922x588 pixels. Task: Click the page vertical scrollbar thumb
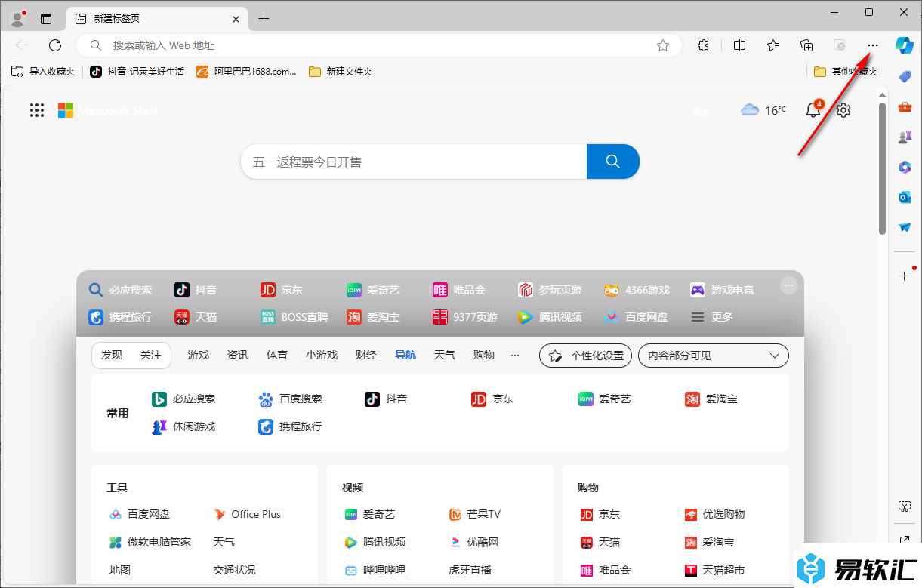tap(882, 168)
